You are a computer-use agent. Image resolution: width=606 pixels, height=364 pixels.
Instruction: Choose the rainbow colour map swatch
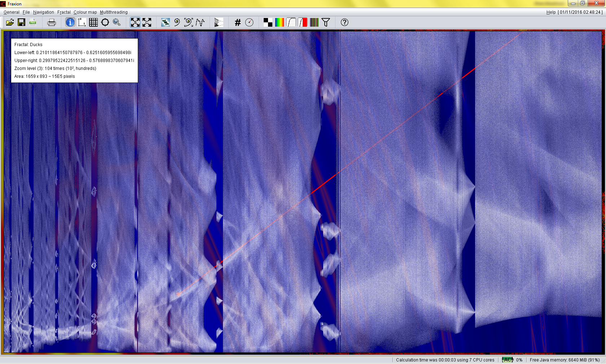(280, 22)
